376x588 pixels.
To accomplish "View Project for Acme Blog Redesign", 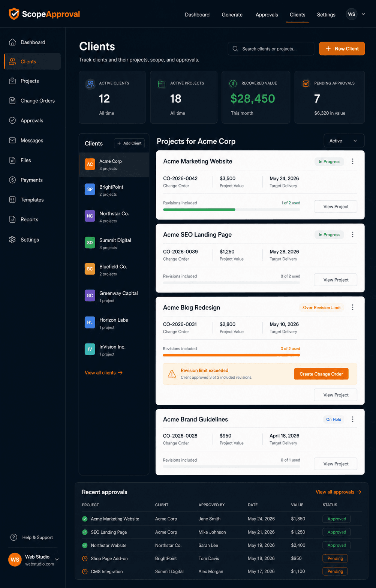I will (336, 395).
